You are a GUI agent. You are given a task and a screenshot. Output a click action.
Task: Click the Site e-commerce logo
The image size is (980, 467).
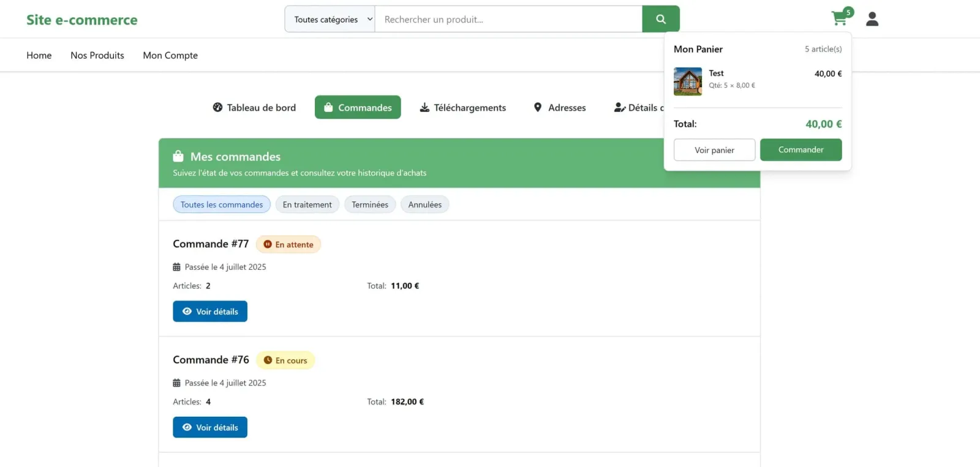[82, 20]
